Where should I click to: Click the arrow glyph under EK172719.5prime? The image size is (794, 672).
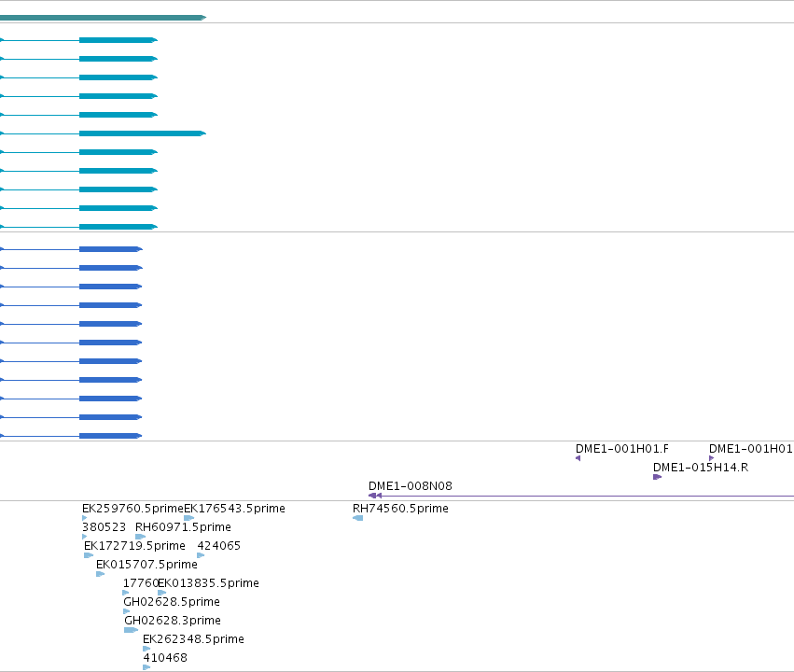click(89, 555)
